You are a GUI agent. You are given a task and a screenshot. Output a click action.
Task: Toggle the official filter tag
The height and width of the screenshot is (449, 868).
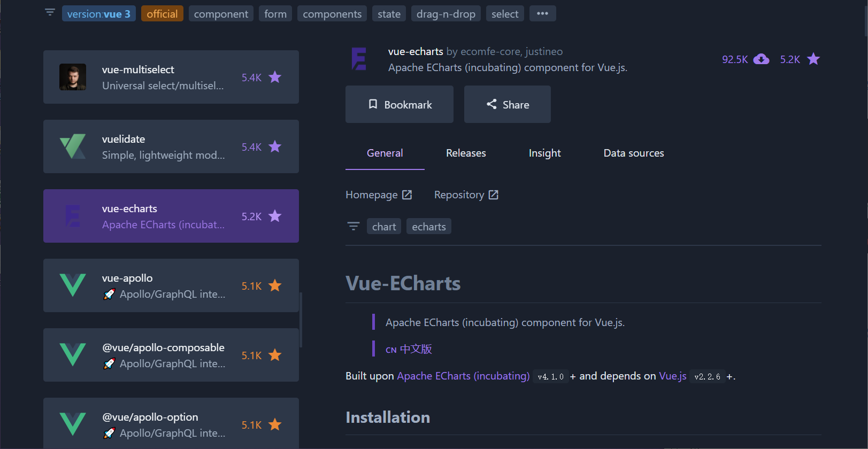click(162, 14)
